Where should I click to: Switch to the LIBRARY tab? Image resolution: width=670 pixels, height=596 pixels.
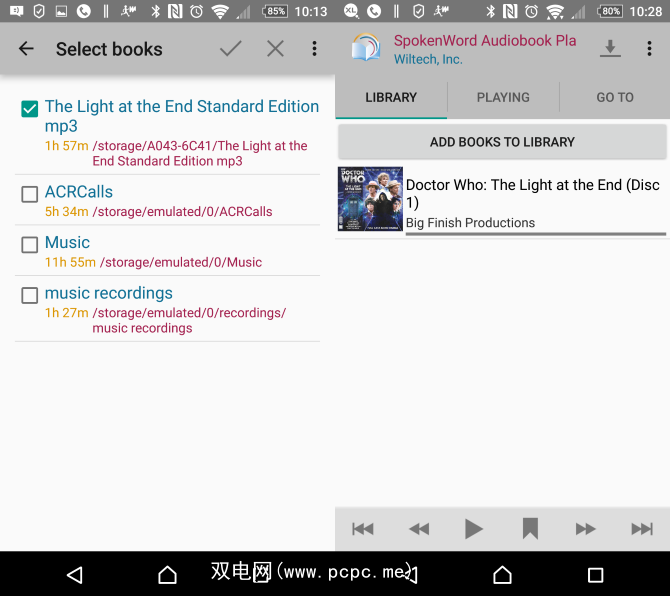click(391, 97)
